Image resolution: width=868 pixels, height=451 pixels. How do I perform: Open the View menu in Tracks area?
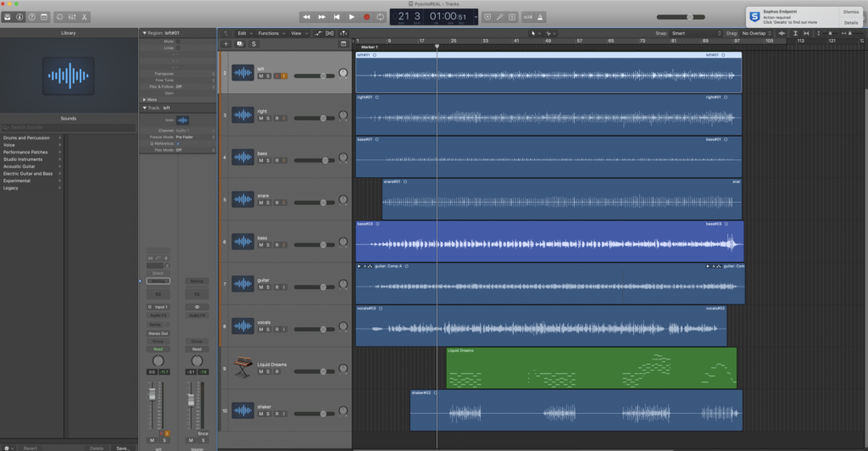point(298,33)
